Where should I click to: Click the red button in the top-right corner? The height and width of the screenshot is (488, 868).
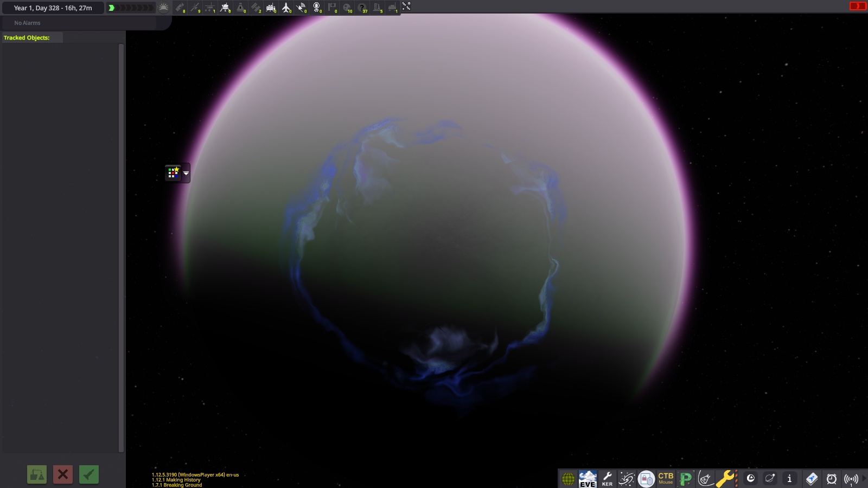point(858,6)
